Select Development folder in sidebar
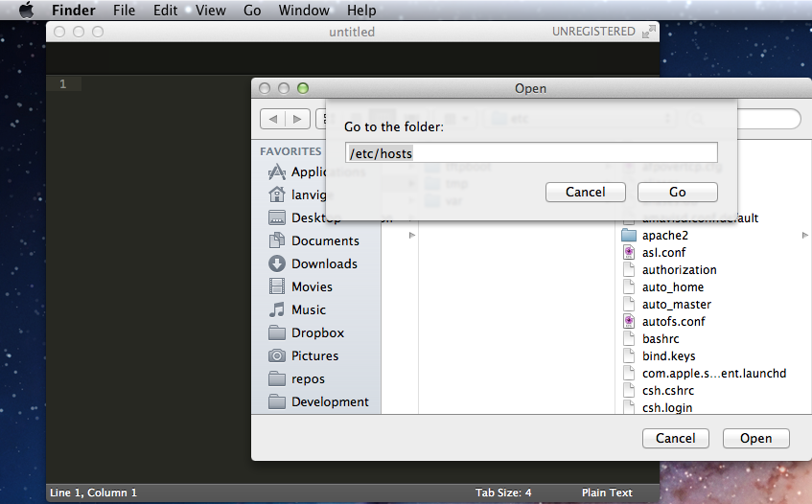This screenshot has height=504, width=812. coord(318,402)
